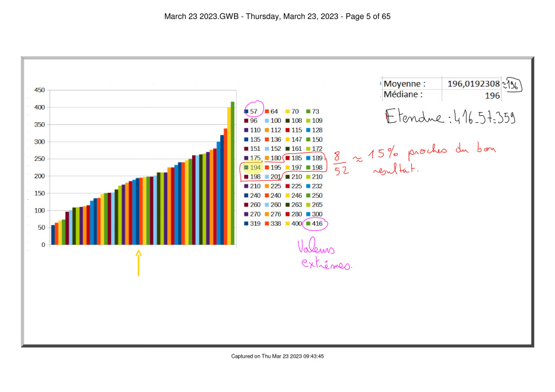Click the red '15% proches du bon' annotation
This screenshot has width=555, height=392.
[x=432, y=159]
